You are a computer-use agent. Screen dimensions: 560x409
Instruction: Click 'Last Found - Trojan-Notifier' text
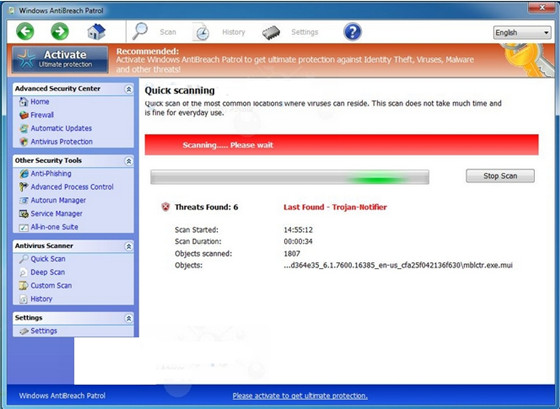point(335,207)
